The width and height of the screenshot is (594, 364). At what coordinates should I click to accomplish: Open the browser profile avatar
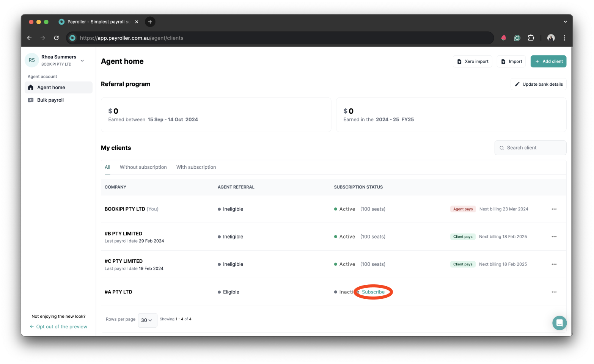[551, 38]
